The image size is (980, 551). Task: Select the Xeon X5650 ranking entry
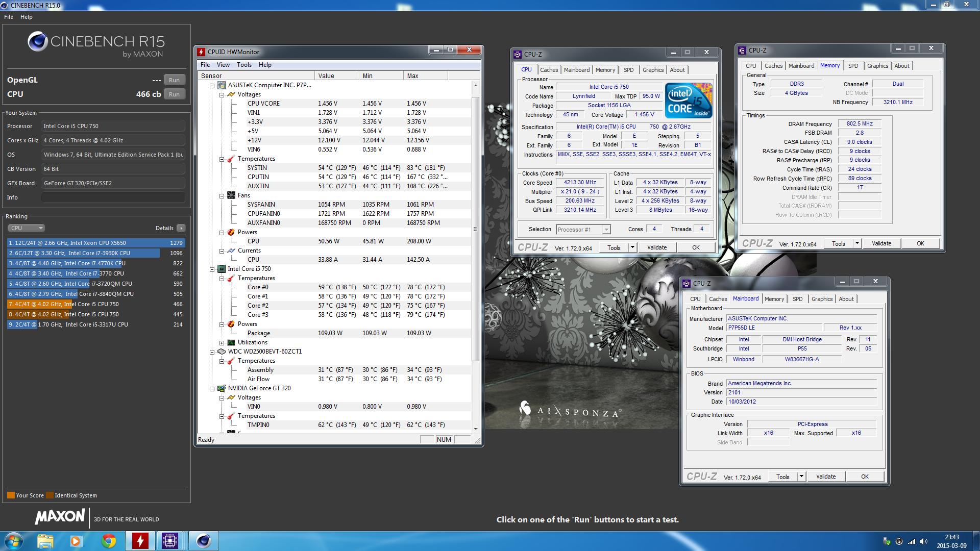click(96, 243)
